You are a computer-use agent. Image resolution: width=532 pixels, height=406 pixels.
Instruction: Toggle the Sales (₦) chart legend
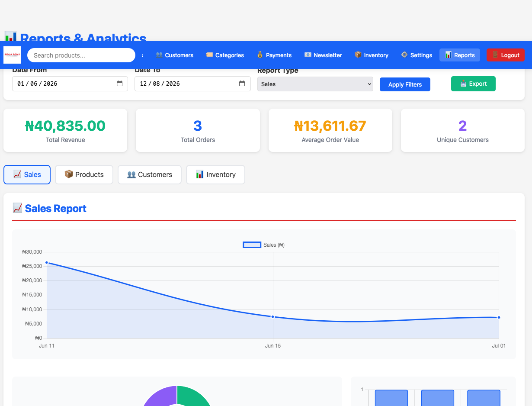pos(264,245)
